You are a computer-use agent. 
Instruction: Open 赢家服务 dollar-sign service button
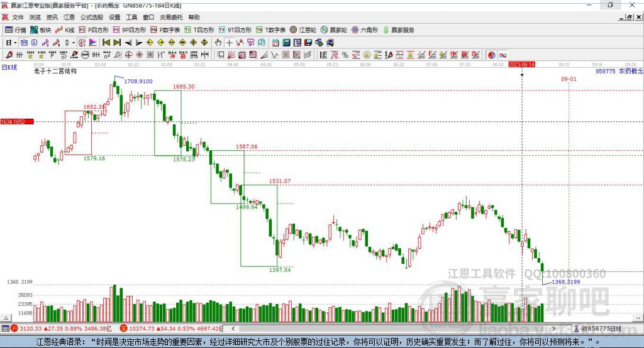pyautogui.click(x=398, y=30)
